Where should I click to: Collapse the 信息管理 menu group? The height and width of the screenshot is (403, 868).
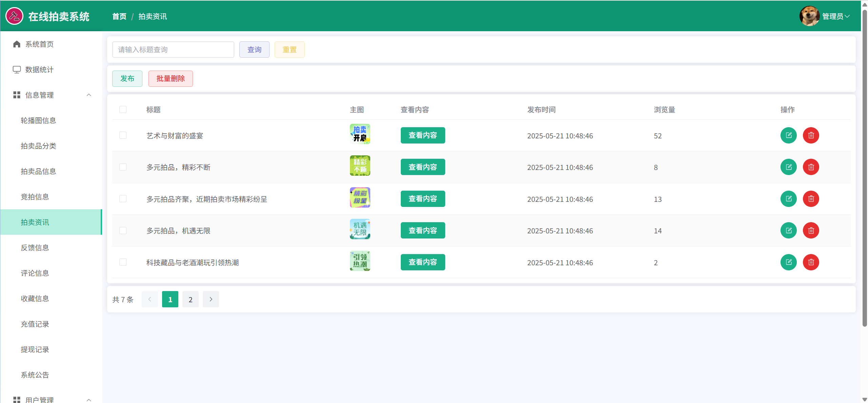89,95
